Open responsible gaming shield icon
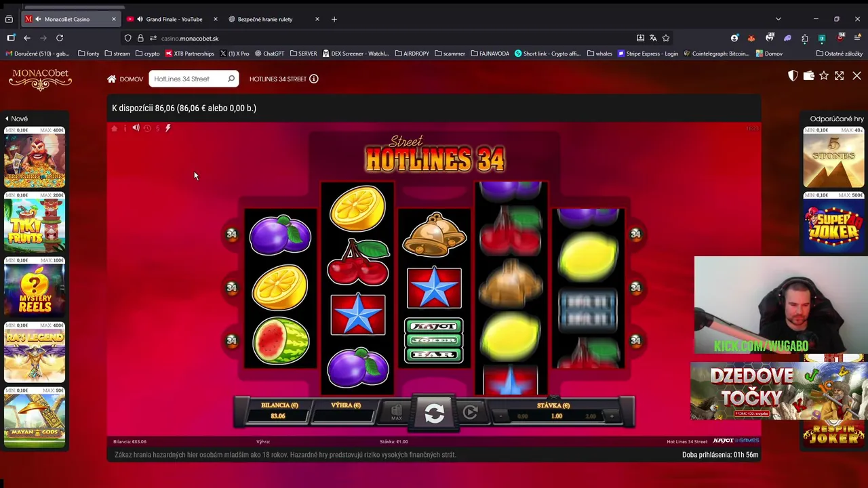 793,76
